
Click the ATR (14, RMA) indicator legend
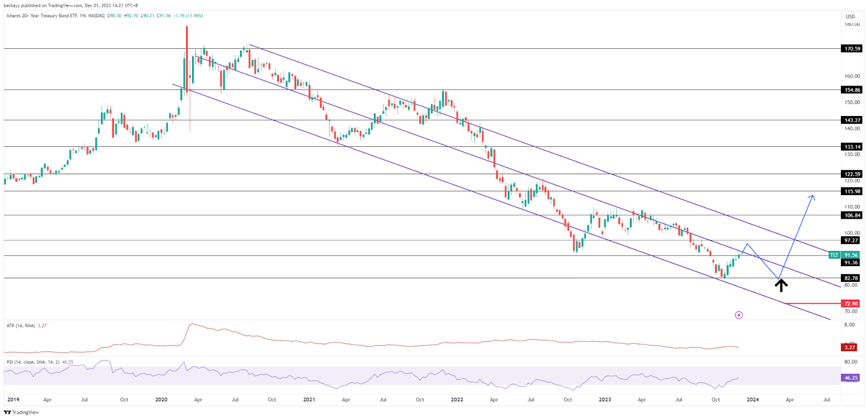[x=21, y=326]
